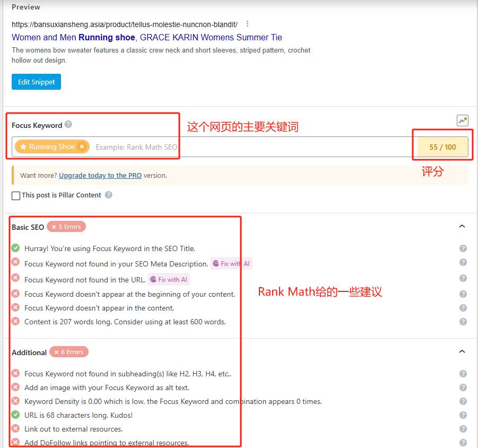Click the 6 Errors badge

[69, 352]
